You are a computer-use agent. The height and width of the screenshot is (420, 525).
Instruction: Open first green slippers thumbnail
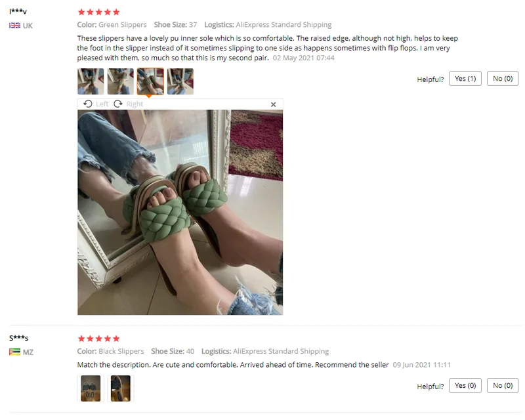91,81
